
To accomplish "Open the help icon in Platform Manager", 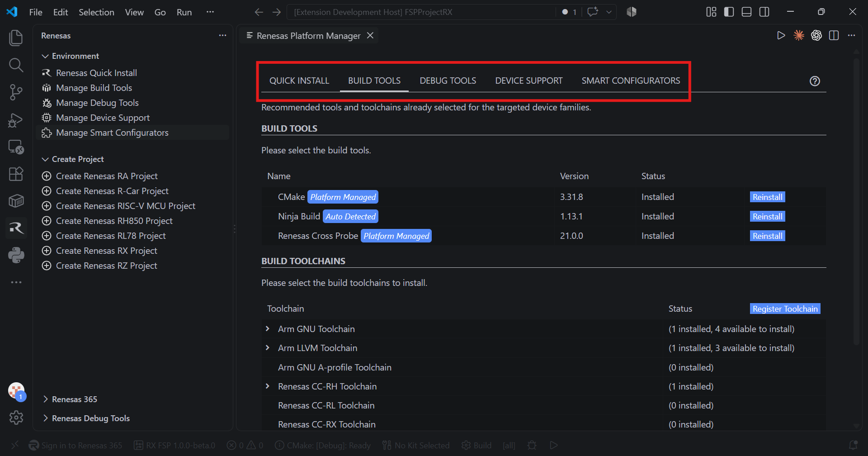I will tap(815, 81).
